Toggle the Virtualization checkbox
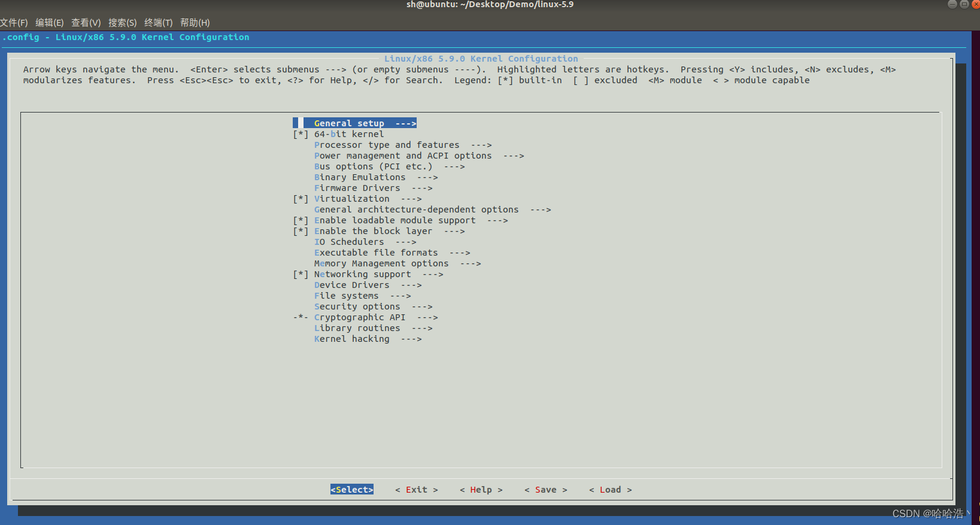This screenshot has height=525, width=980. point(301,199)
